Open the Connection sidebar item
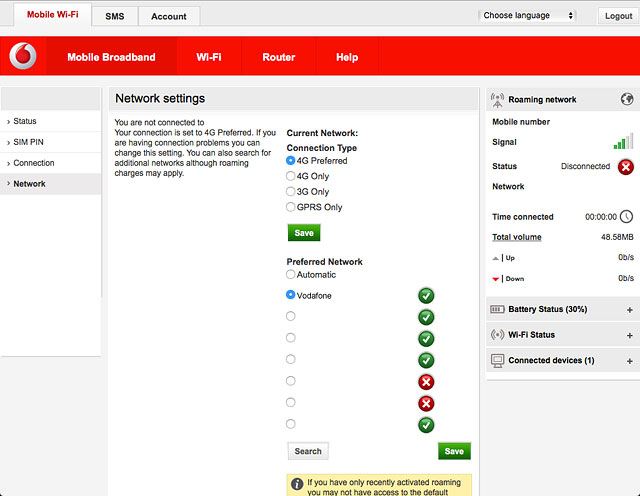 pyautogui.click(x=51, y=163)
